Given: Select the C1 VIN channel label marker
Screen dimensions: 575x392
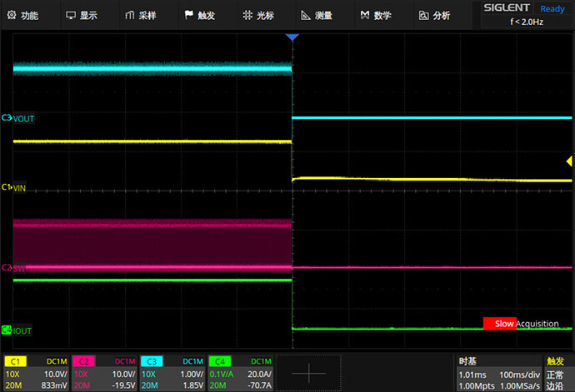Looking at the screenshot, I should 13,187.
